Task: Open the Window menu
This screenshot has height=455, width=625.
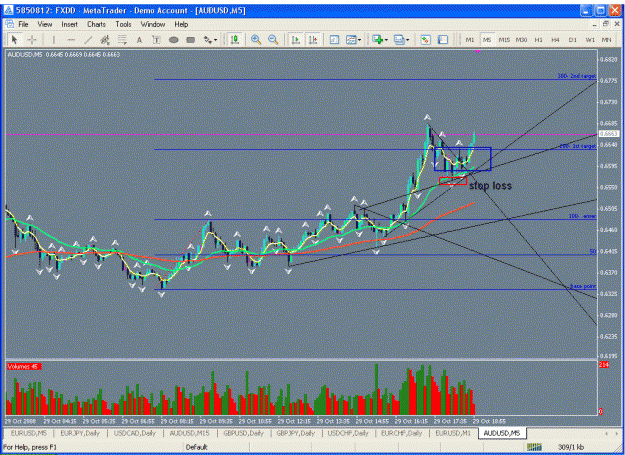Action: pyautogui.click(x=153, y=24)
